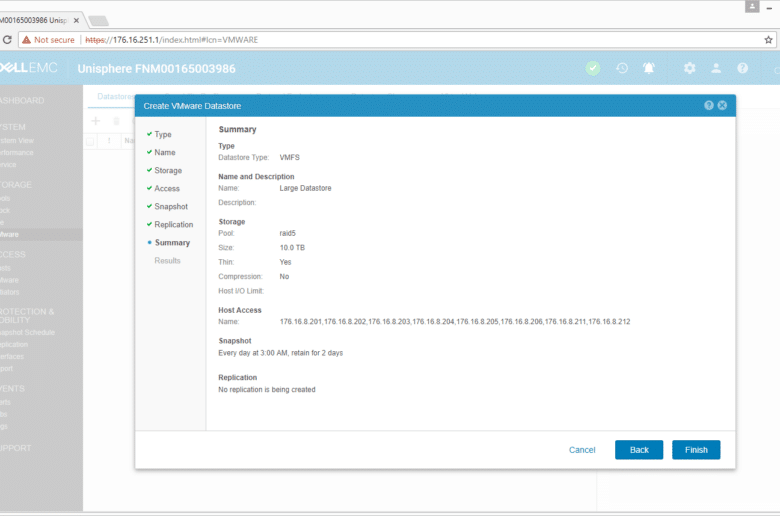This screenshot has width=780, height=516.
Task: Go to the Access wizard step
Action: tap(167, 189)
